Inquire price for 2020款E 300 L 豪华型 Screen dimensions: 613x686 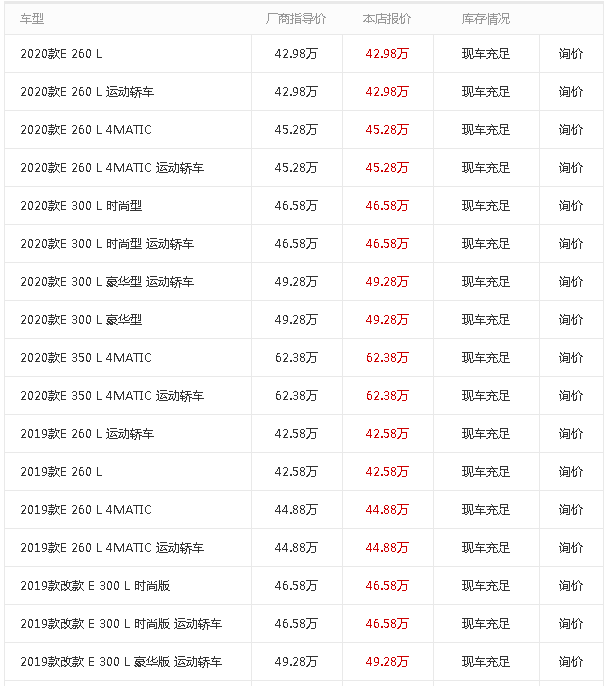pos(571,320)
